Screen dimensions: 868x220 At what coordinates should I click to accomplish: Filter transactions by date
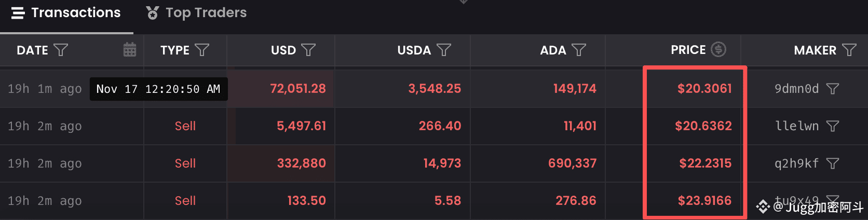pos(61,50)
